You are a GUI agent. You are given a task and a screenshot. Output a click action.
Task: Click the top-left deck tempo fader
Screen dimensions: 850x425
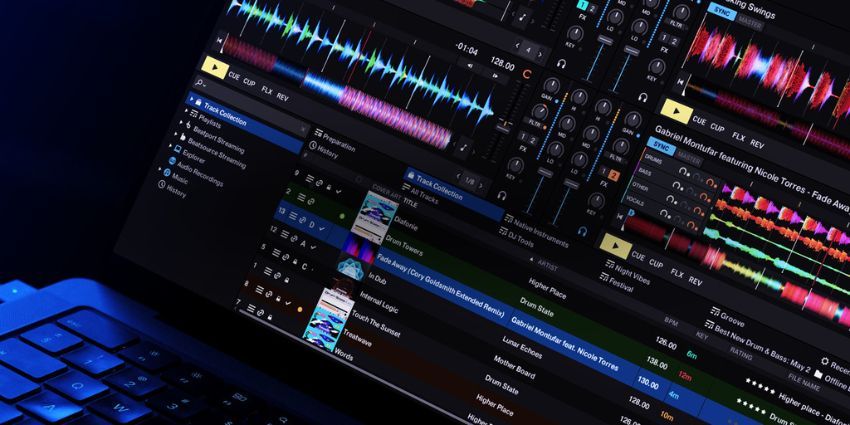pyautogui.click(x=505, y=128)
